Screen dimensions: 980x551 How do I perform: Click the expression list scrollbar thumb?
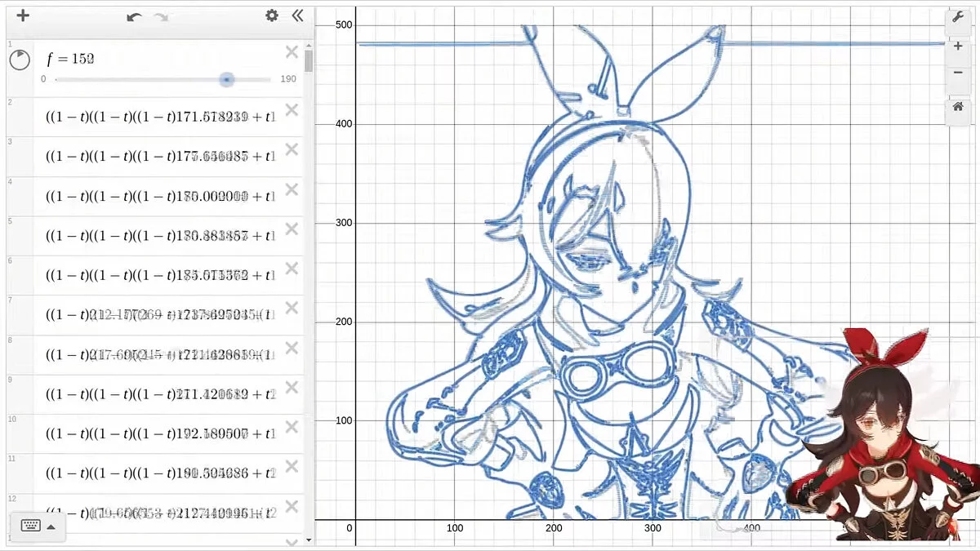click(x=308, y=60)
